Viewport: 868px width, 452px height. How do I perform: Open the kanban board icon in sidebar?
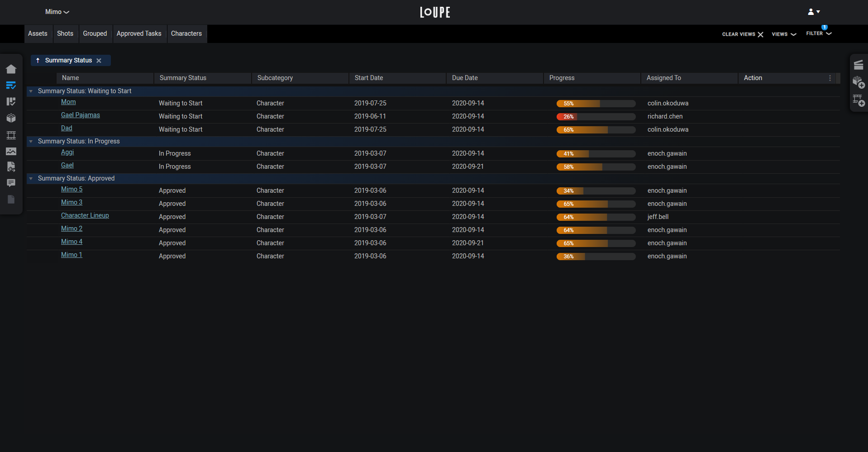pos(11,101)
